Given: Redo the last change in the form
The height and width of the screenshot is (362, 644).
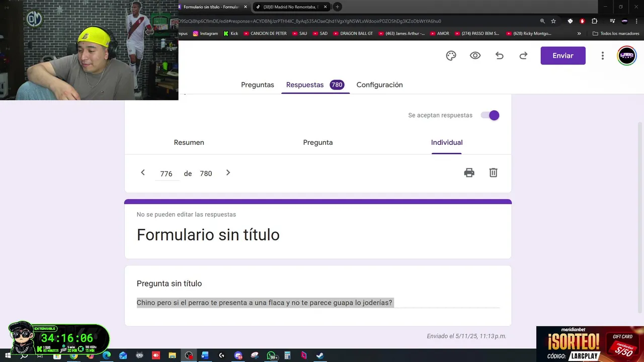Looking at the screenshot, I should click(523, 56).
